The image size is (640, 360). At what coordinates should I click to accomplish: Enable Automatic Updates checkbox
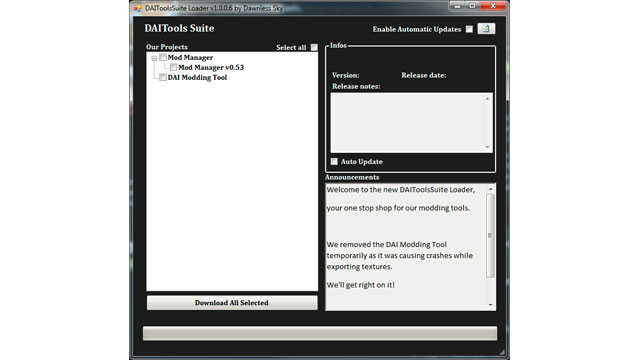pyautogui.click(x=469, y=29)
